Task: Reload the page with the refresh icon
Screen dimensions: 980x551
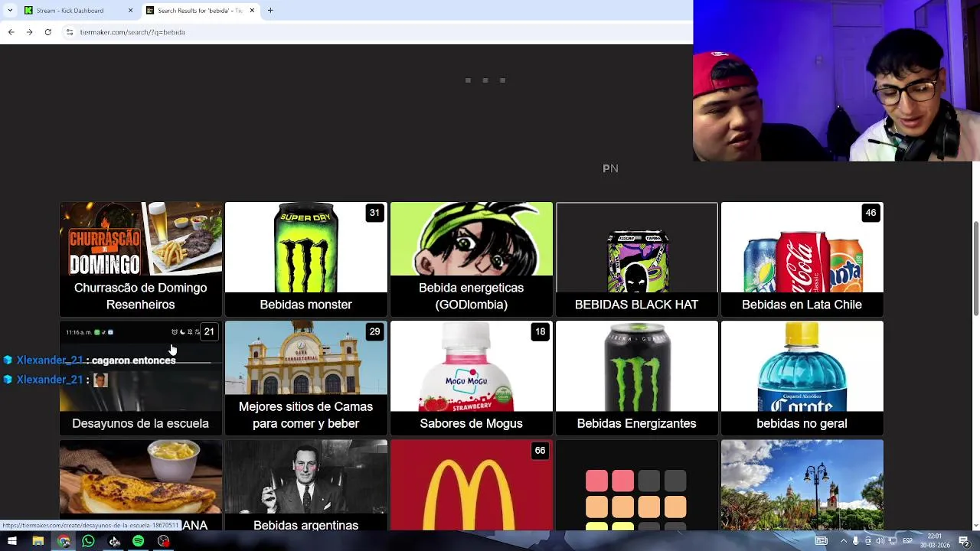Action: pos(47,32)
